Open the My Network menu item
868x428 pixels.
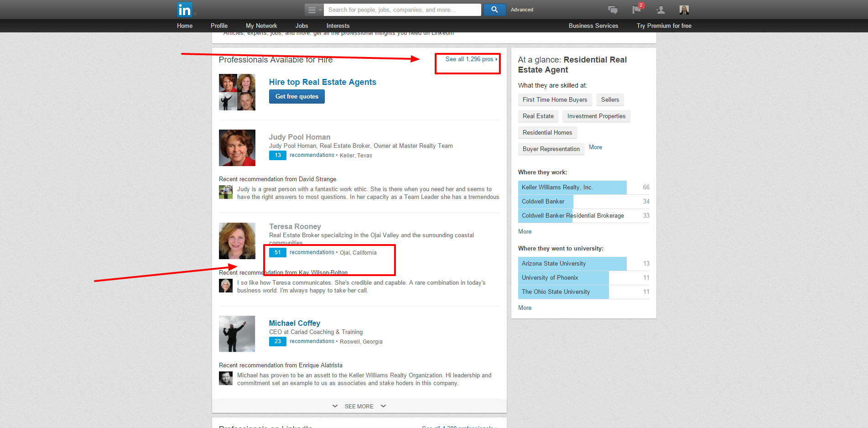tap(261, 26)
